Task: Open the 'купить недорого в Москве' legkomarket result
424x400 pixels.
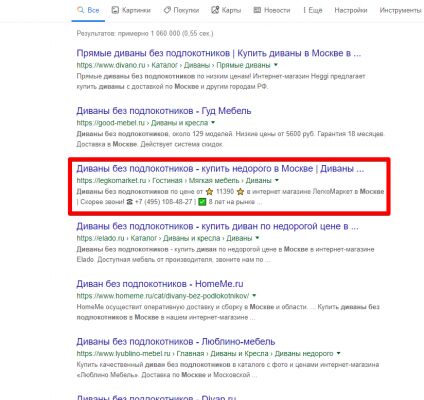Action: [x=220, y=169]
